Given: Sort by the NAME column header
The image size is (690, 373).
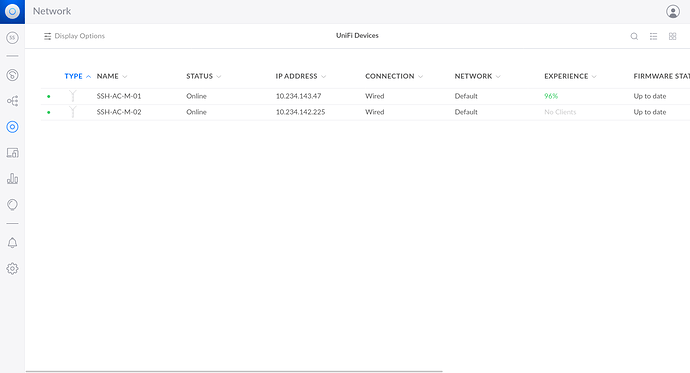Looking at the screenshot, I should click(112, 77).
